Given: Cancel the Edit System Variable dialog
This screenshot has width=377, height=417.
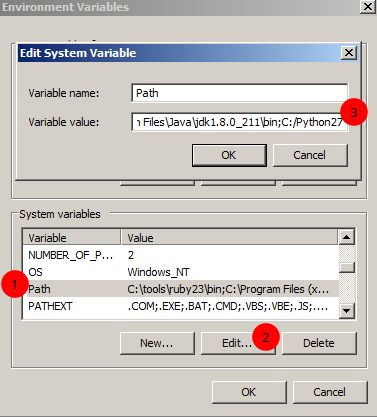Looking at the screenshot, I should pos(310,155).
